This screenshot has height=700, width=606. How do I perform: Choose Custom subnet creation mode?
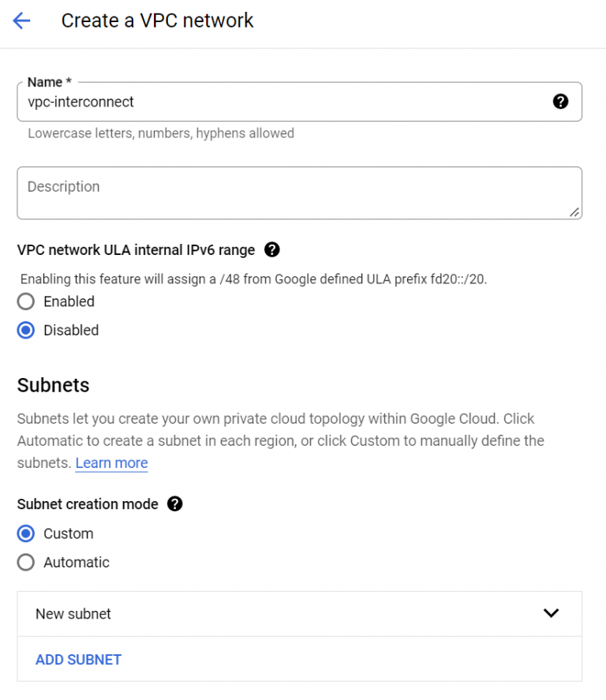click(x=24, y=533)
